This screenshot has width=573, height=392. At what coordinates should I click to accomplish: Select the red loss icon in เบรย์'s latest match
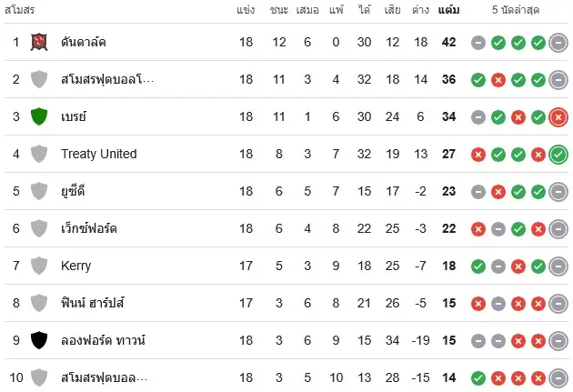pos(558,117)
